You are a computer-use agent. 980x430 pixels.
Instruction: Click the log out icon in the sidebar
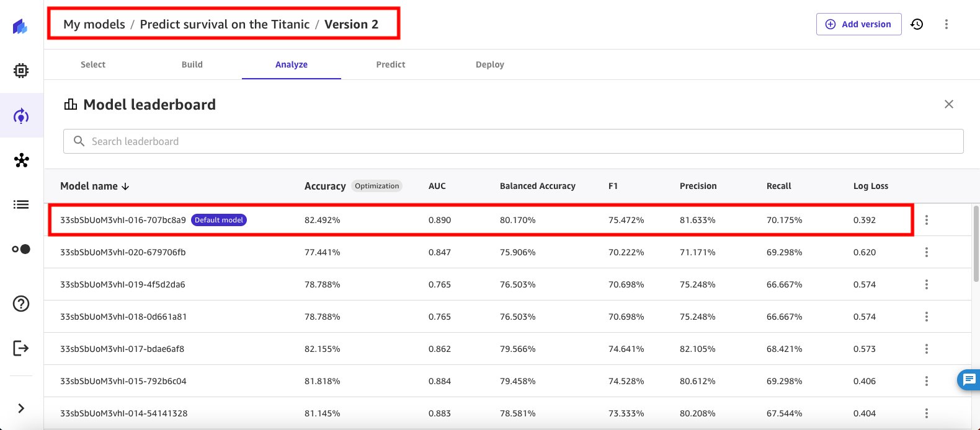point(21,348)
